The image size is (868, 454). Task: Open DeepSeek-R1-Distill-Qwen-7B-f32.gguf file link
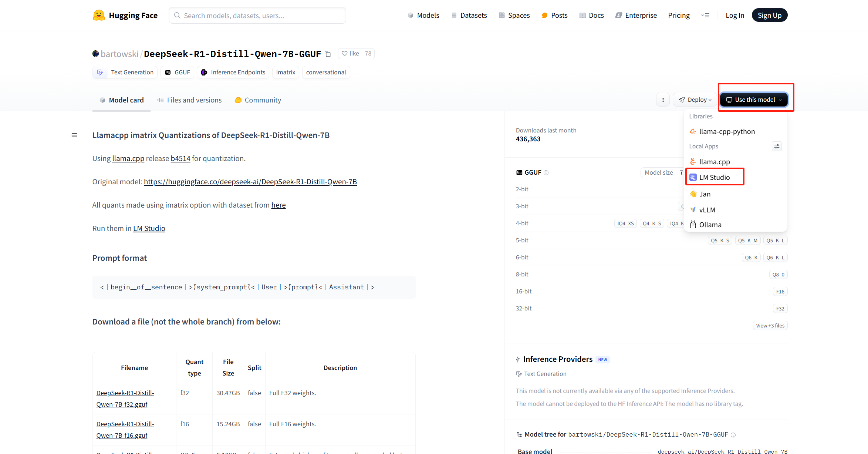[125, 399]
